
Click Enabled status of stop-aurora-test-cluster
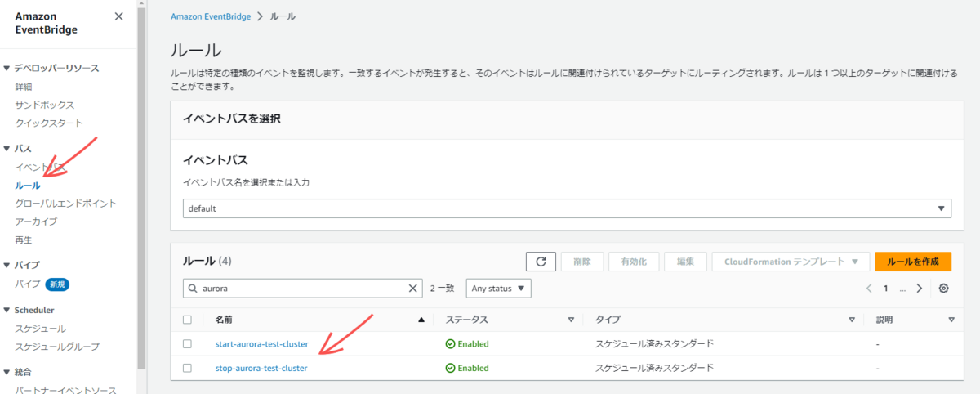(467, 369)
